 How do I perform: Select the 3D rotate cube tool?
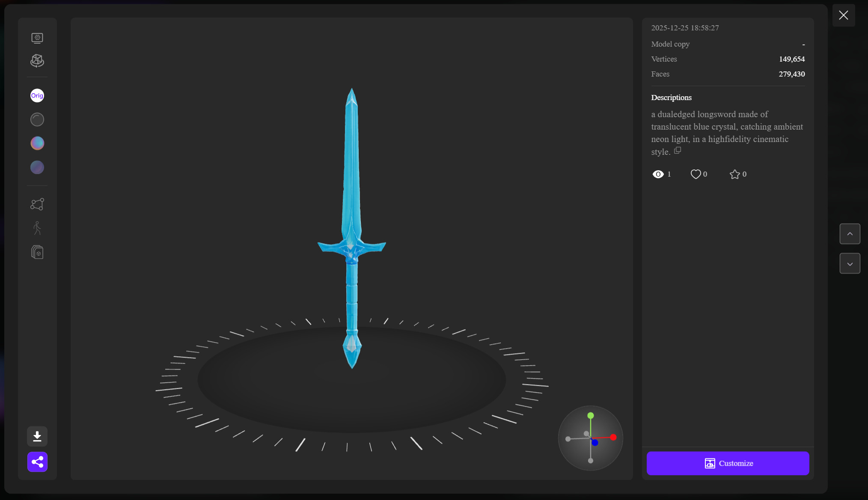click(37, 61)
